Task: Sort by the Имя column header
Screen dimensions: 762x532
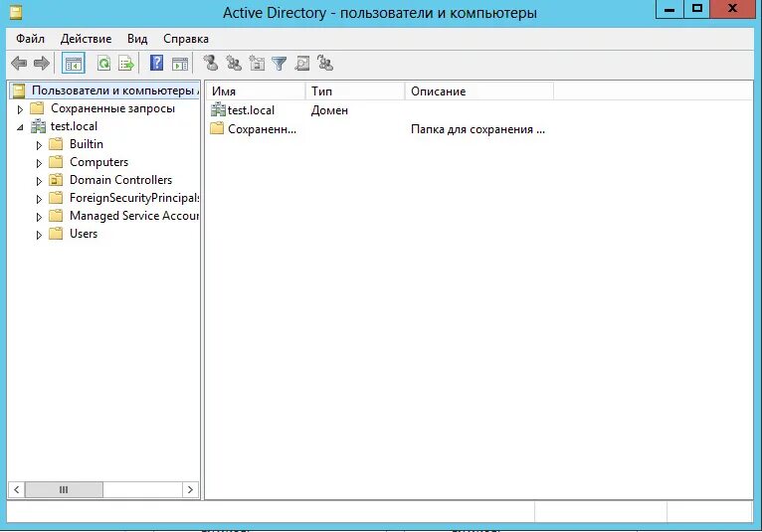Action: pos(256,91)
